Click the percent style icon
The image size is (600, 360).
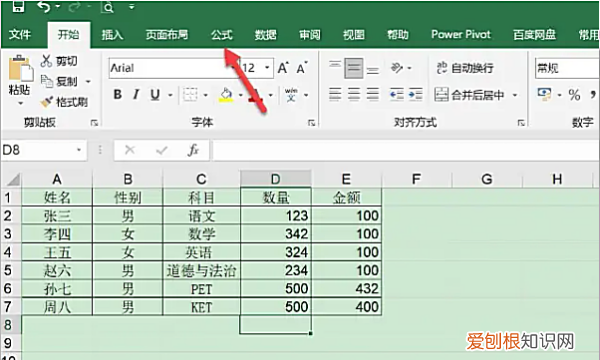pyautogui.click(x=574, y=94)
